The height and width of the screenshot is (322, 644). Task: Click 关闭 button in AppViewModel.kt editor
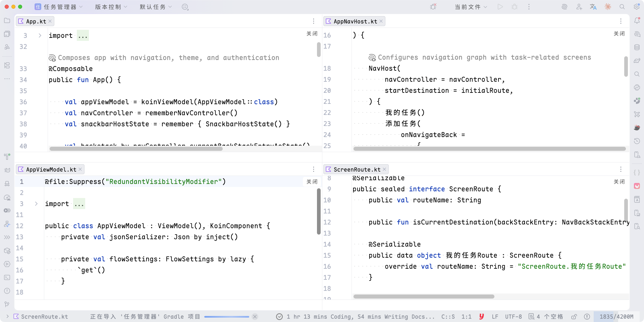pos(312,182)
